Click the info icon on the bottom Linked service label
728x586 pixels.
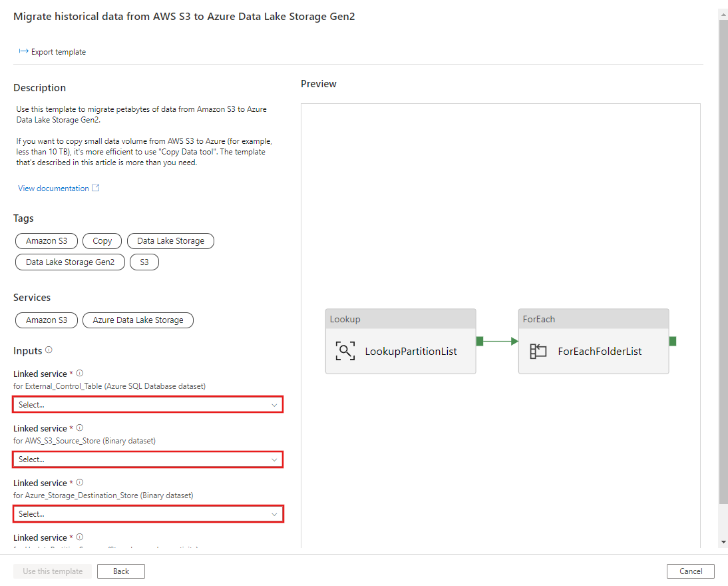[x=79, y=537]
